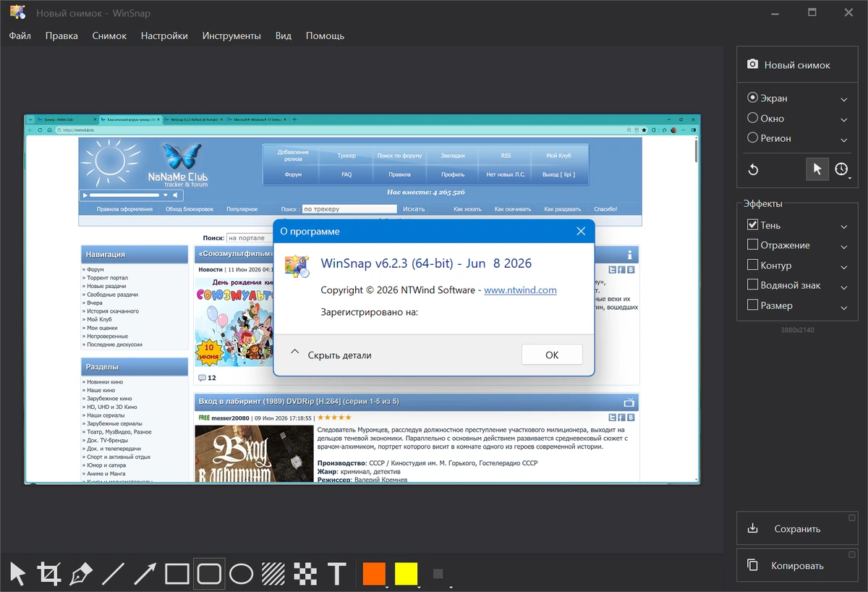Click the capture delay clock icon
Viewport: 868px width, 592px height.
[841, 169]
